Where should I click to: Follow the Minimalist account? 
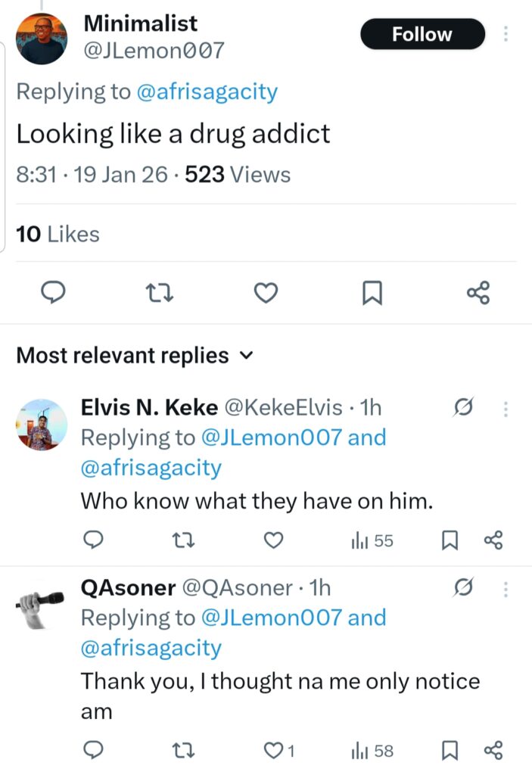(422, 34)
